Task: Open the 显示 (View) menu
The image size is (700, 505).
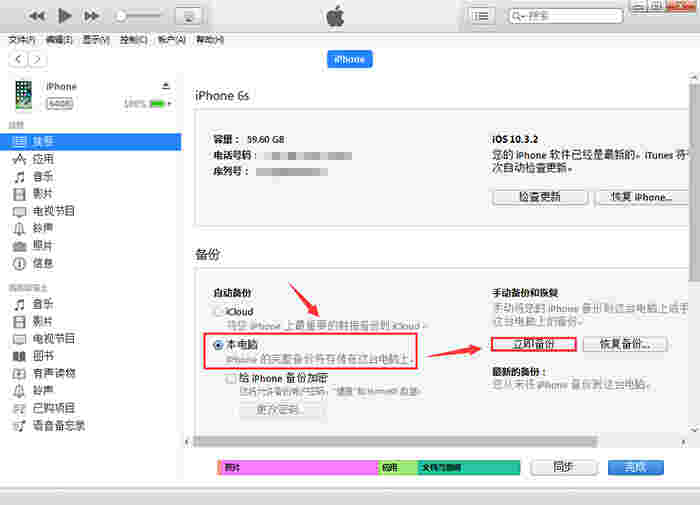Action: click(x=96, y=40)
